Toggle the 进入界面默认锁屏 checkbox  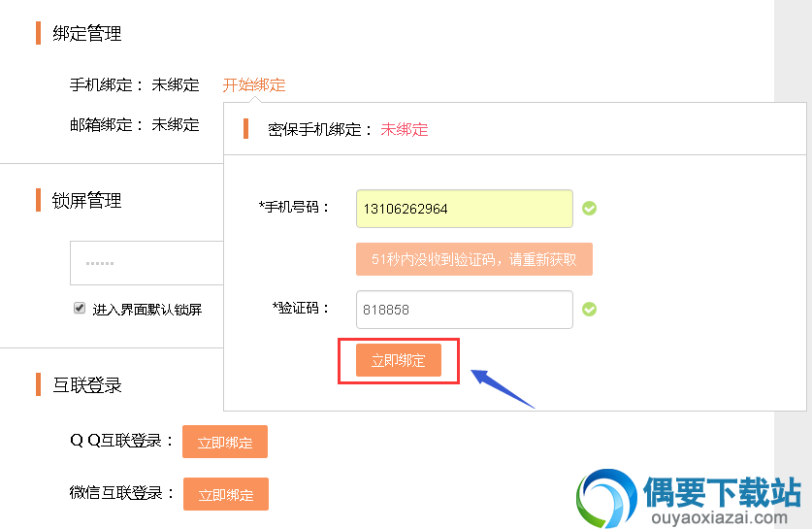tap(80, 309)
